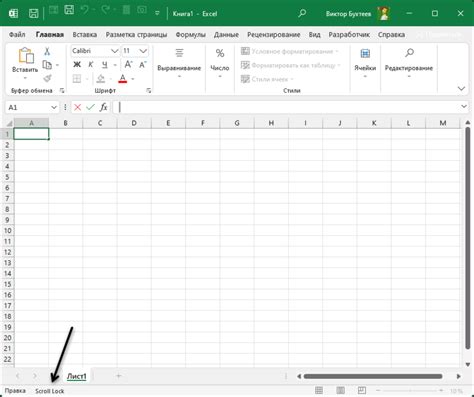This screenshot has width=474, height=397.
Task: Switch to Разметка страницы tab
Action: 136,35
